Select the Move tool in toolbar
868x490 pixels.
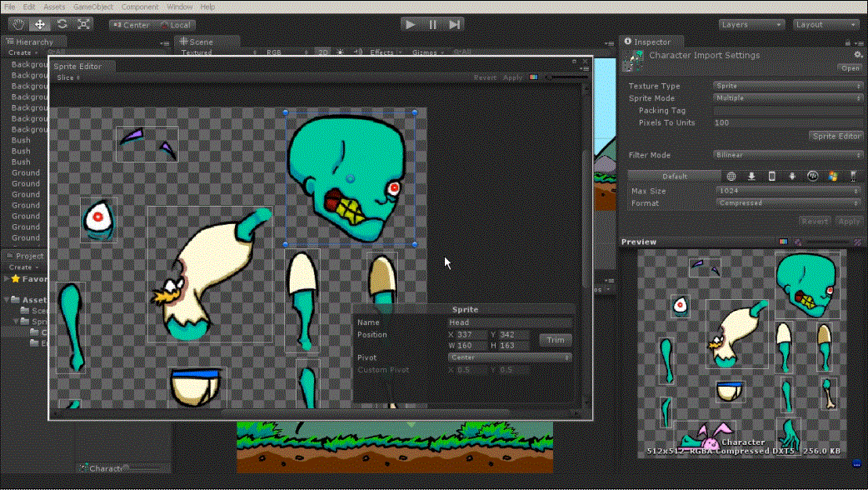[x=40, y=24]
